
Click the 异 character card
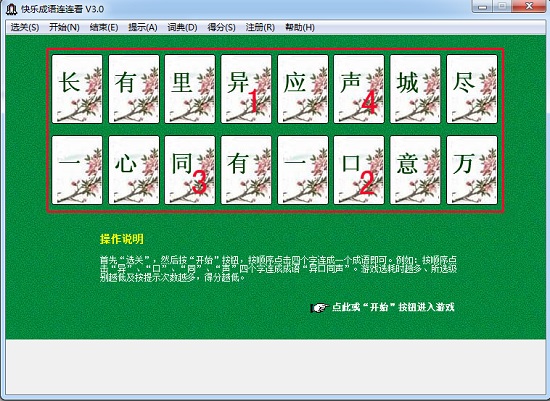click(x=246, y=89)
